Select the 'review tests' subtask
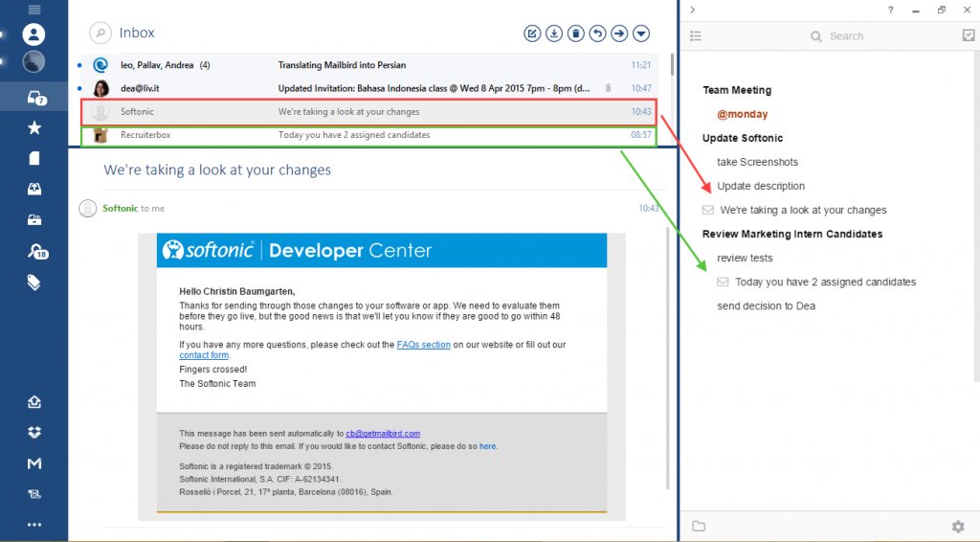Screen dimensions: 980x542 [x=745, y=258]
